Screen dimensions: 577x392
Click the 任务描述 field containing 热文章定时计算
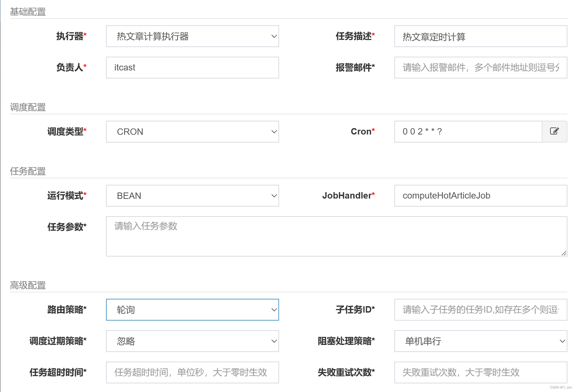point(481,36)
